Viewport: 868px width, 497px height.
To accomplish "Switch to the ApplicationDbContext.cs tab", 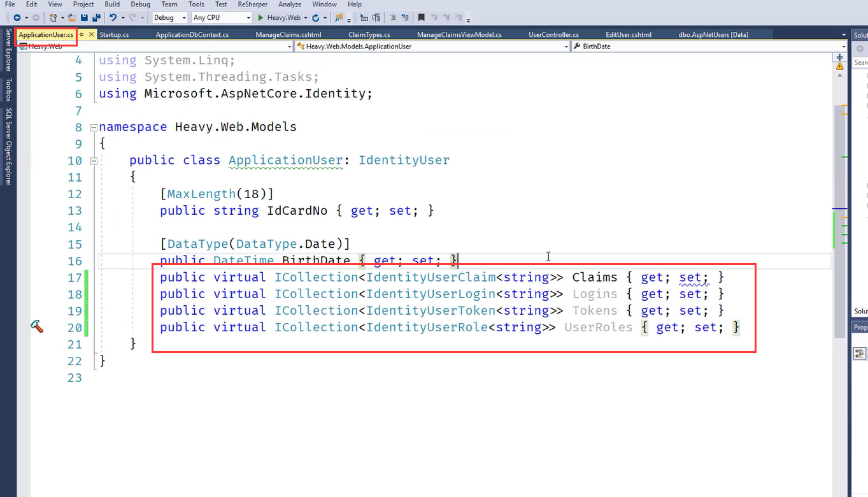I will click(x=192, y=35).
